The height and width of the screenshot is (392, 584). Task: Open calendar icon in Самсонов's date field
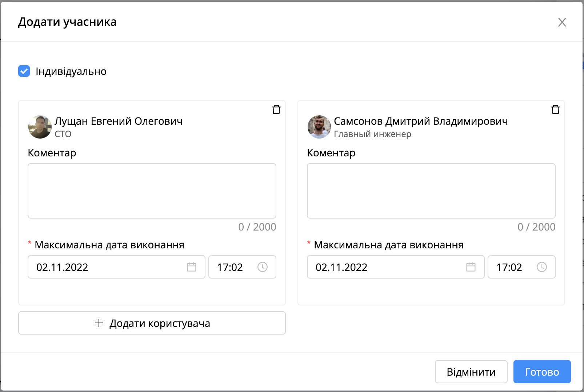(x=471, y=267)
